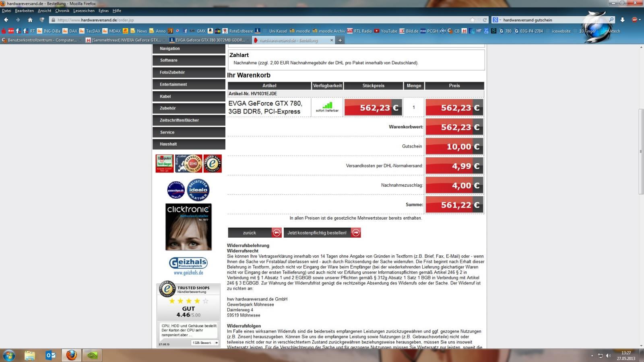Open the Geizhals Preisvergleich logo
Viewport: 644px width, 362px height.
188,266
